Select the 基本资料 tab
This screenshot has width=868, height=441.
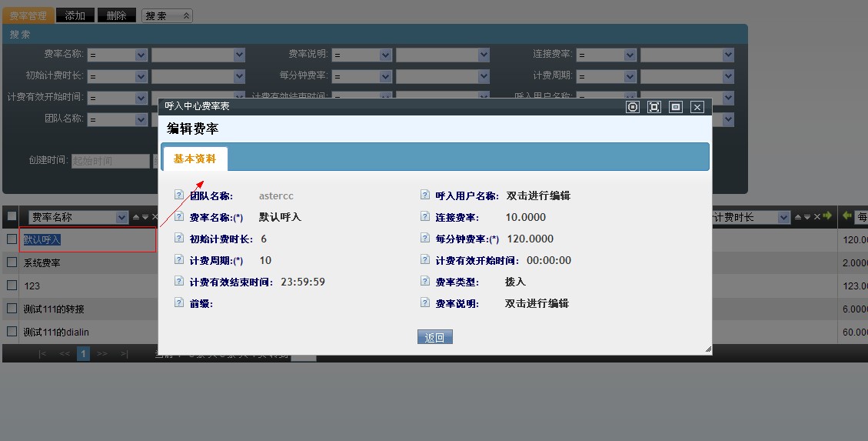coord(195,159)
